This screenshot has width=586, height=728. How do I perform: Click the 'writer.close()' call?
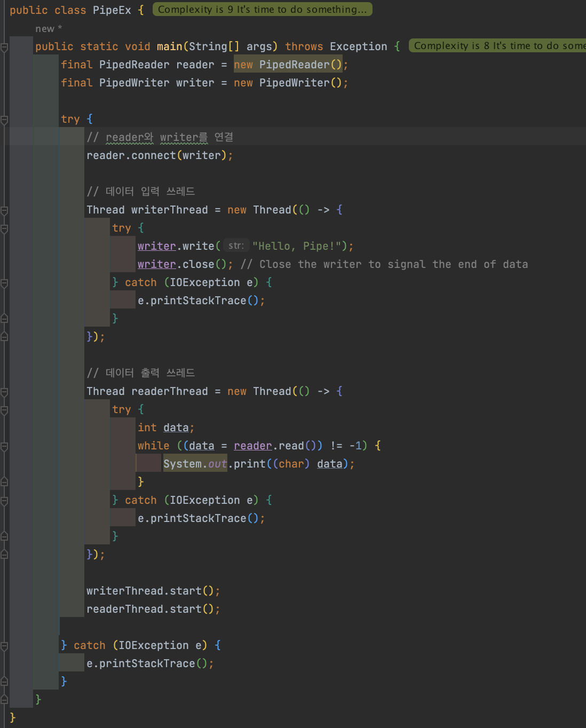[183, 264]
